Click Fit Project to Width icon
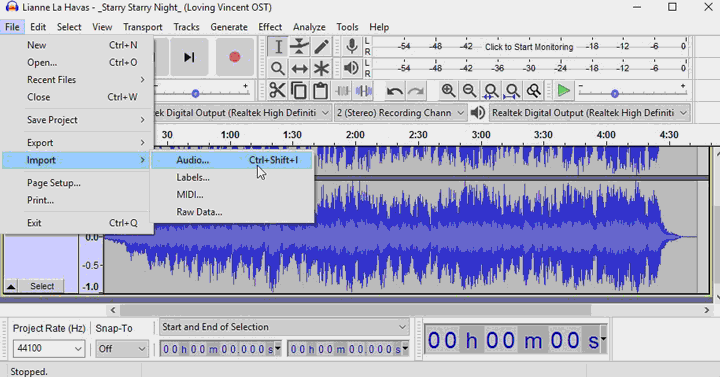The image size is (720, 377). pyautogui.click(x=512, y=91)
